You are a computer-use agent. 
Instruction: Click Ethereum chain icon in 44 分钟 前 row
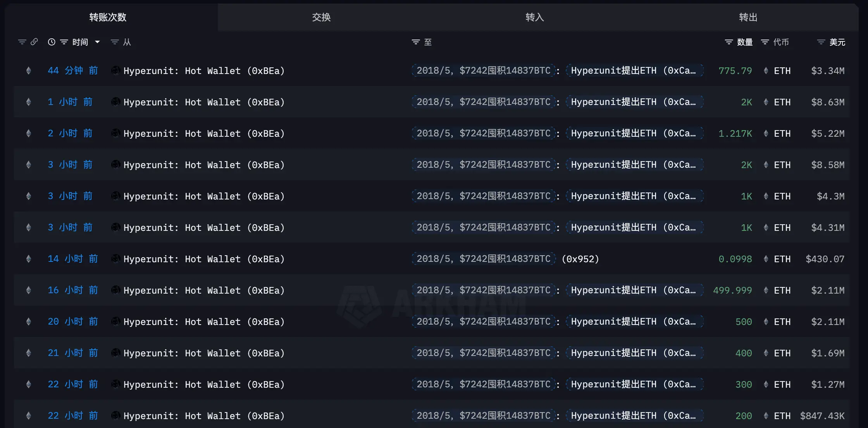(x=28, y=70)
